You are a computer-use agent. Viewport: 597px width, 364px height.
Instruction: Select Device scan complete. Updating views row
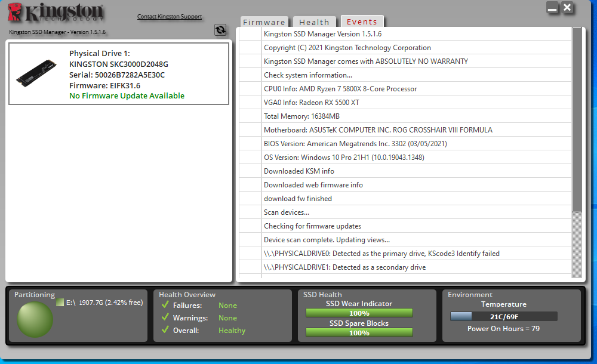405,239
